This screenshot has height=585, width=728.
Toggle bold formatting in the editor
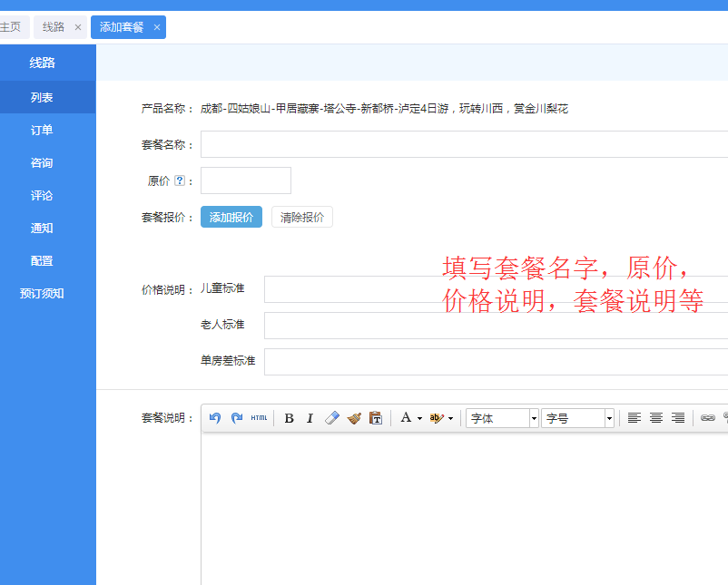point(289,418)
